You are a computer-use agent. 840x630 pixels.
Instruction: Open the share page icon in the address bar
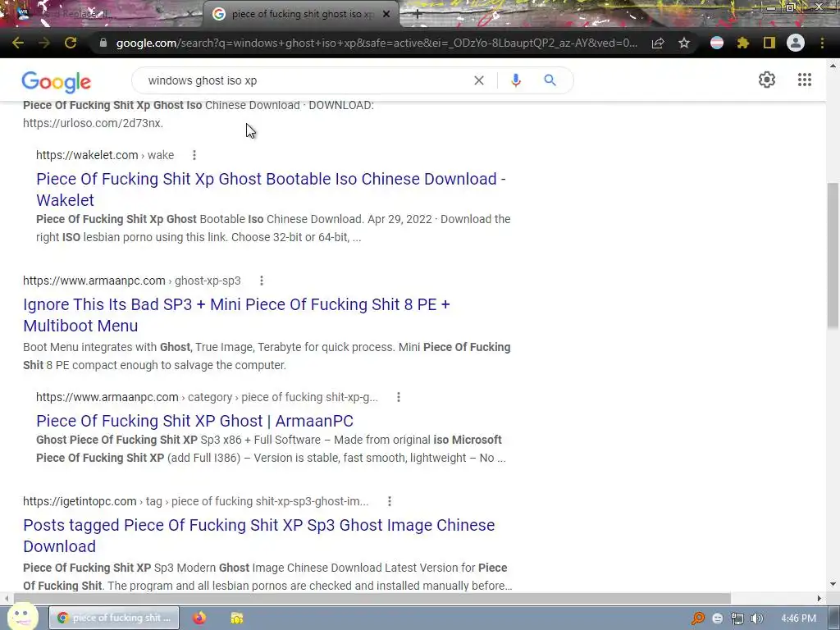tap(658, 43)
